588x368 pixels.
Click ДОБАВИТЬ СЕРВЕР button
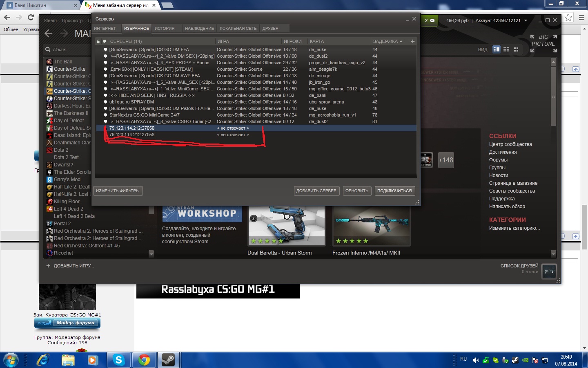click(316, 191)
